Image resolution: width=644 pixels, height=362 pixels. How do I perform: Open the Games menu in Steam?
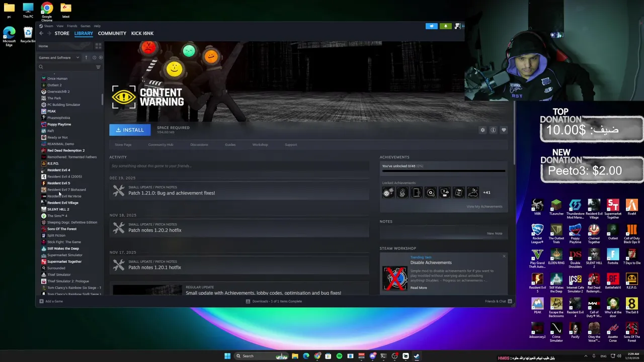[x=86, y=26]
